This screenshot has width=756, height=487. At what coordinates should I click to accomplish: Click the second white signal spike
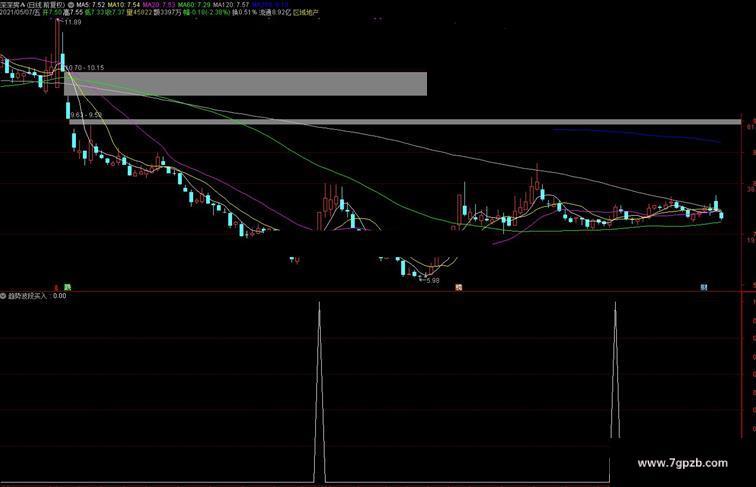(x=615, y=370)
